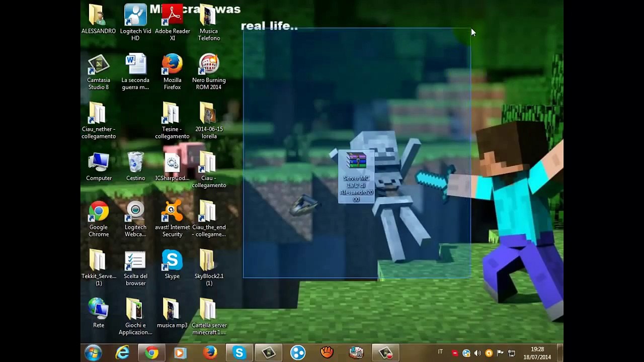Launch Firefox from the taskbar

(210, 353)
